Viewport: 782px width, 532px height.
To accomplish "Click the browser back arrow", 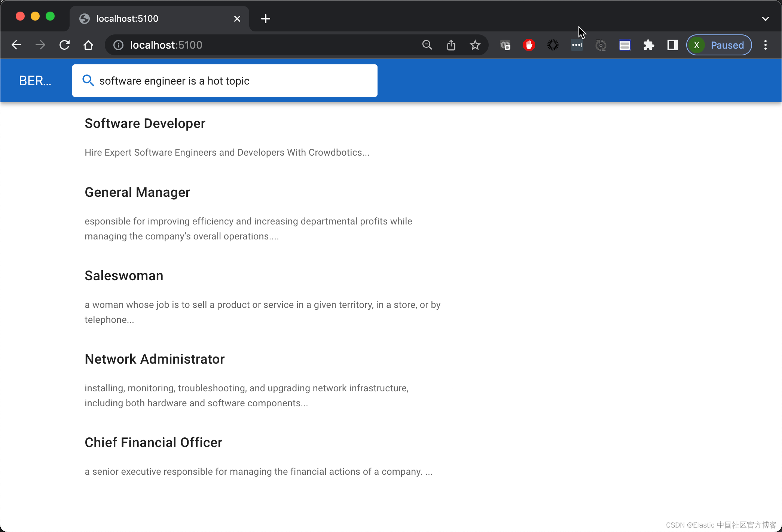I will (x=16, y=45).
